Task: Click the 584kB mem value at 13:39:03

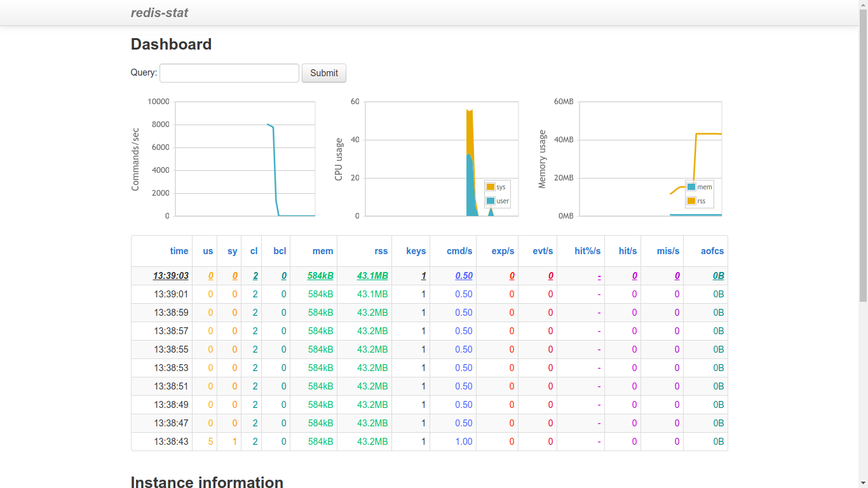Action: click(x=320, y=276)
